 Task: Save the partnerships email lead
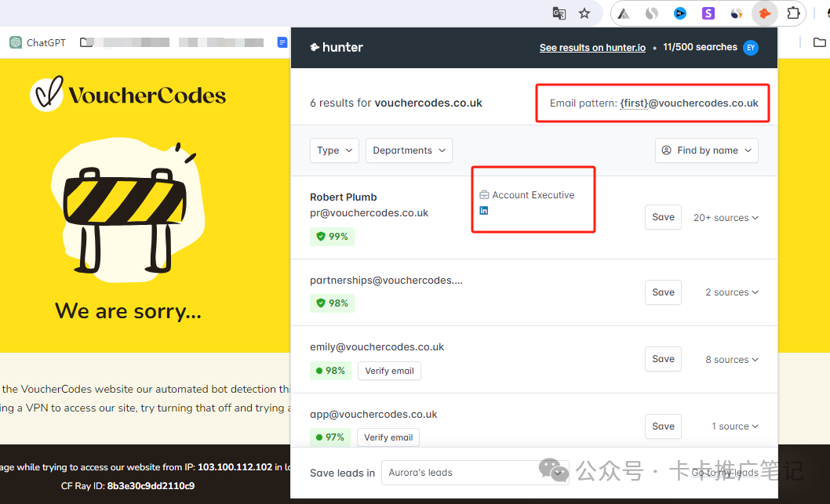click(663, 292)
